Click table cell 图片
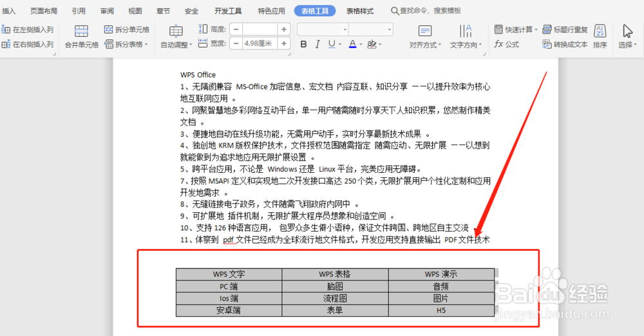Viewport: 644px width, 336px height. point(441,298)
